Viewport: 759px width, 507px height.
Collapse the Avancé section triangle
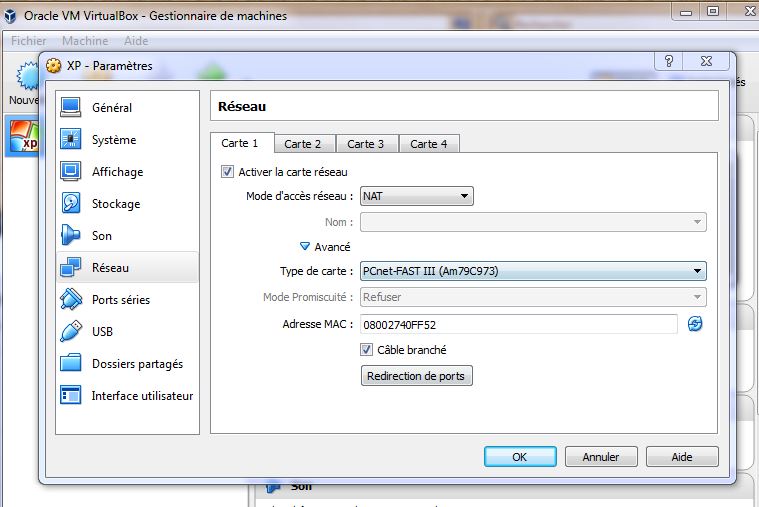point(304,246)
